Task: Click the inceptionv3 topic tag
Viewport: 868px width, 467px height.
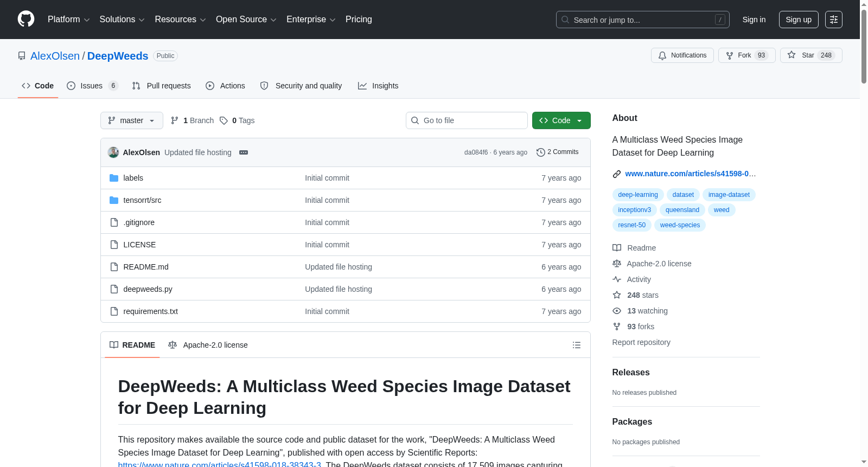Action: 635,210
